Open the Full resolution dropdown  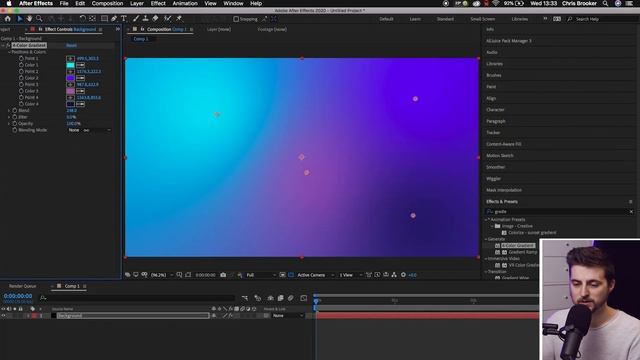[261, 275]
